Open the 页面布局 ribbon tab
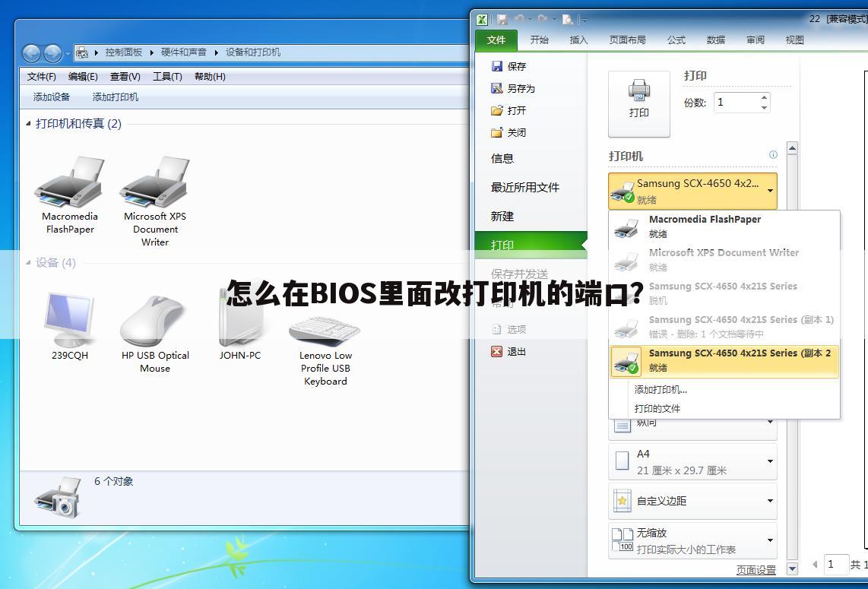The image size is (868, 589). pyautogui.click(x=627, y=40)
